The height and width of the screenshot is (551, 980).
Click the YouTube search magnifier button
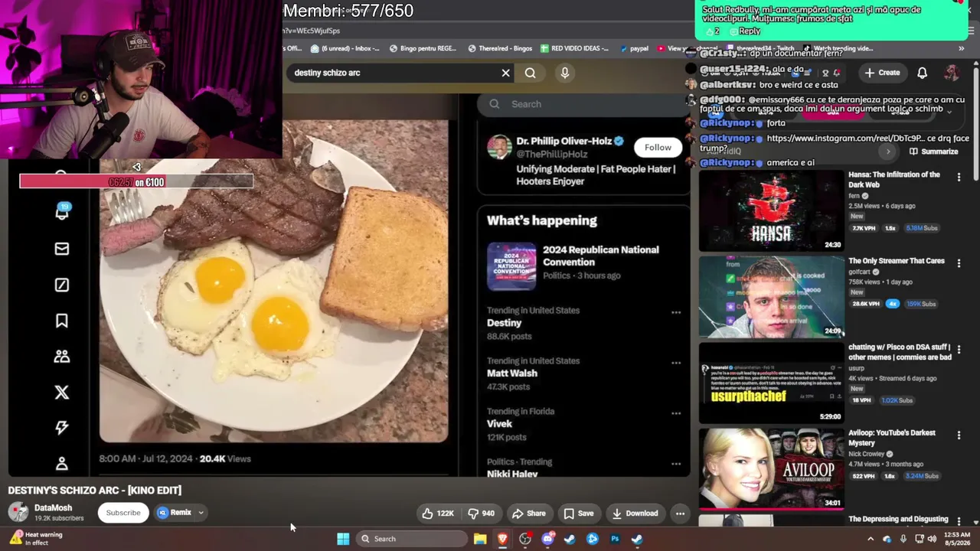pos(530,73)
